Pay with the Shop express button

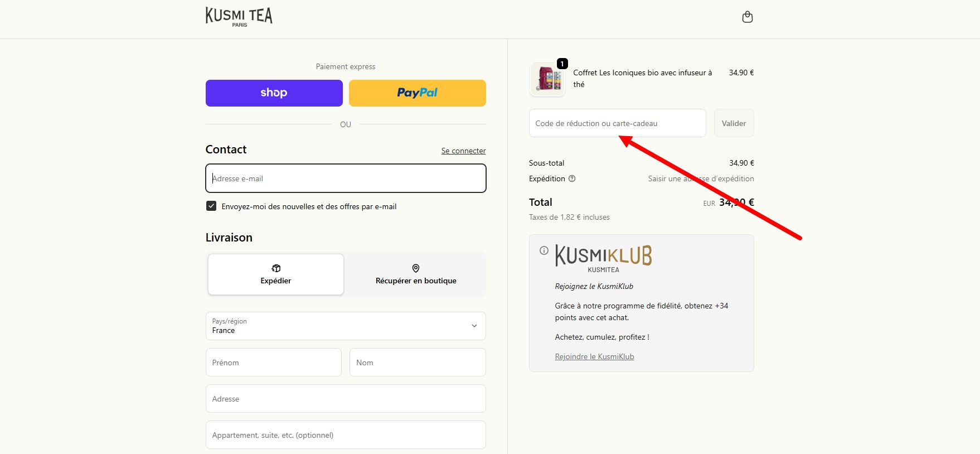(x=274, y=93)
